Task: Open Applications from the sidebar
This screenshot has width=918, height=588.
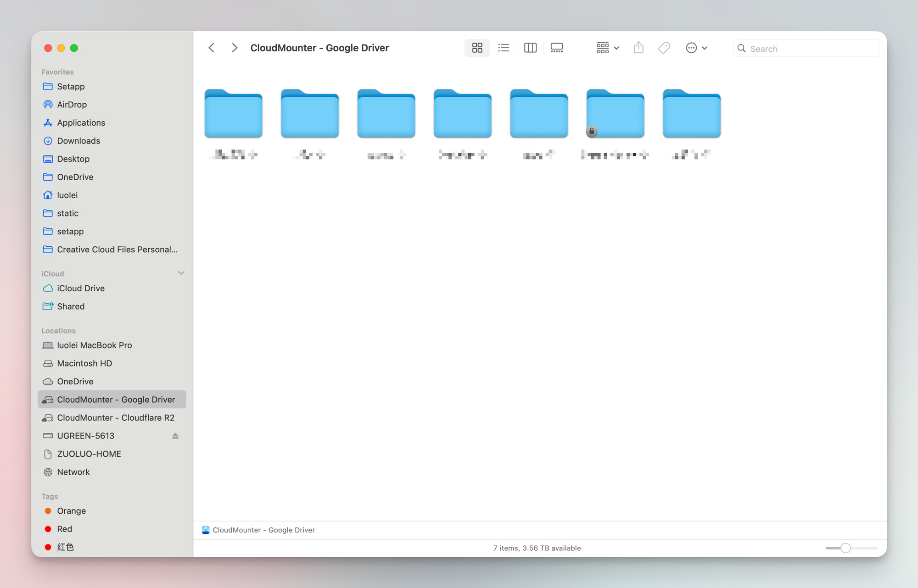Action: click(x=112, y=122)
